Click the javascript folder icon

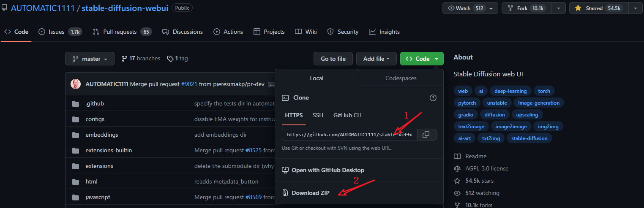point(76,197)
